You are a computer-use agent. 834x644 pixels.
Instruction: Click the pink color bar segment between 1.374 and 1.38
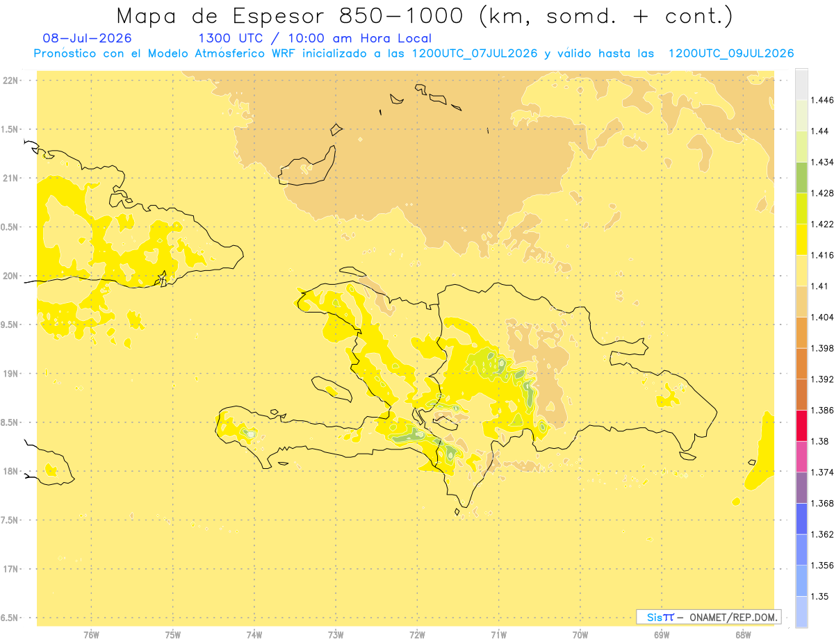801,456
